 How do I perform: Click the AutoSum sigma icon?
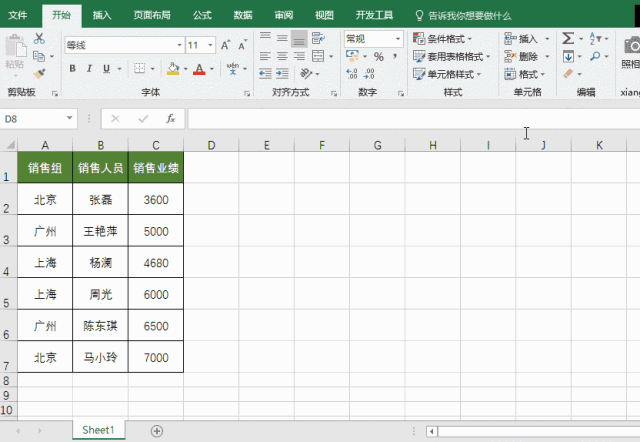pyautogui.click(x=568, y=38)
